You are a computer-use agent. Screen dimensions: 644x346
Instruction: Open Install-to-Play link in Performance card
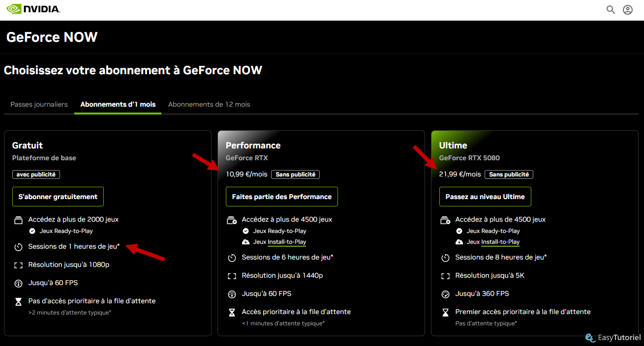(287, 242)
